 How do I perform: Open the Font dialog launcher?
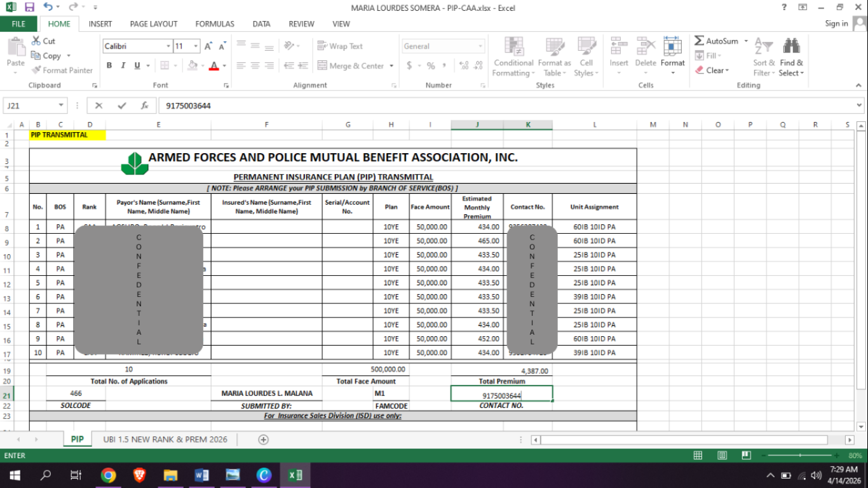pos(226,85)
